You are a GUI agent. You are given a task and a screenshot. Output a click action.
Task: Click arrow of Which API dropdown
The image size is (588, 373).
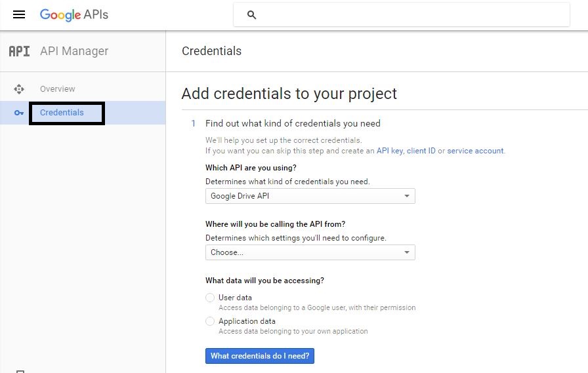coord(407,196)
